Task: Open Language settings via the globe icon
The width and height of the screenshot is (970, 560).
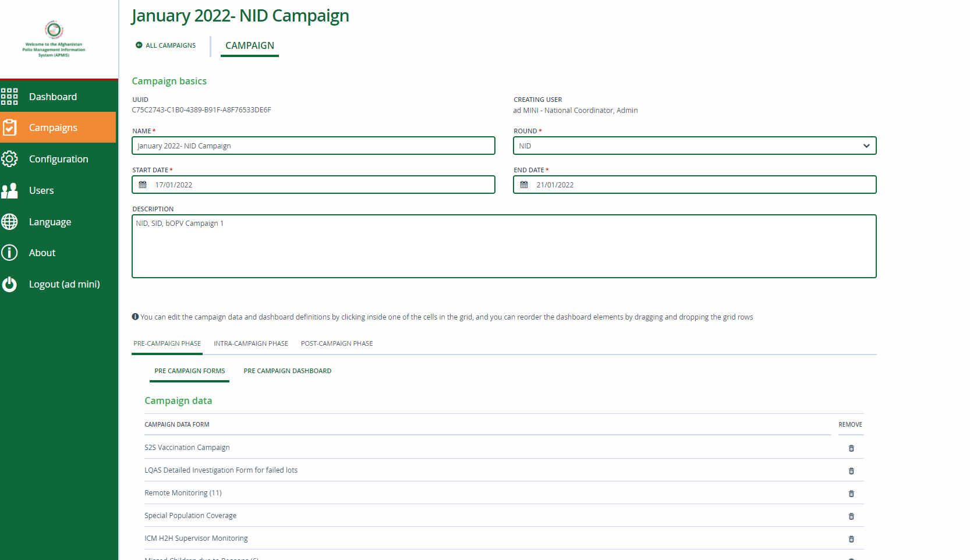Action: tap(10, 222)
